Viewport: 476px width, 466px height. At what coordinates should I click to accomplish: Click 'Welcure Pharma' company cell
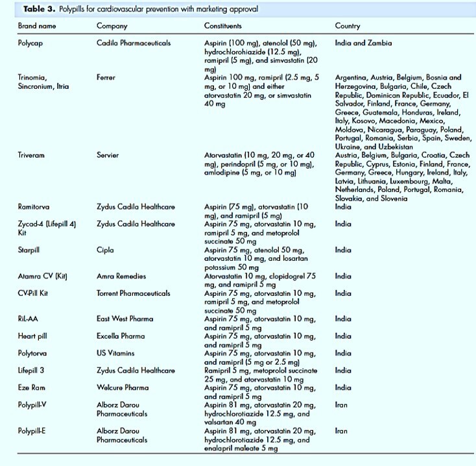click(123, 387)
